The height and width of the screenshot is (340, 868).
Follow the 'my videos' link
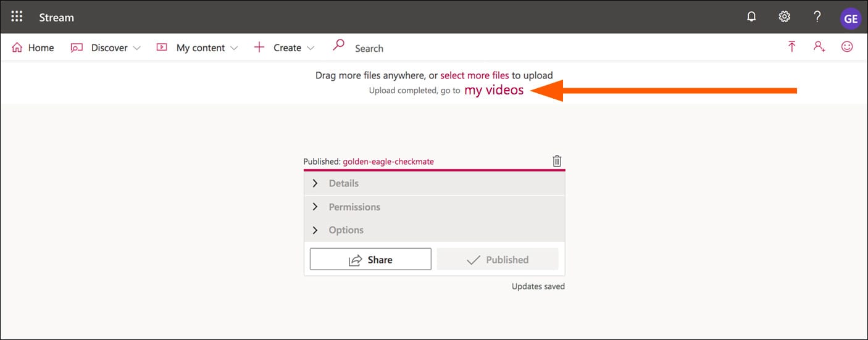pos(494,90)
